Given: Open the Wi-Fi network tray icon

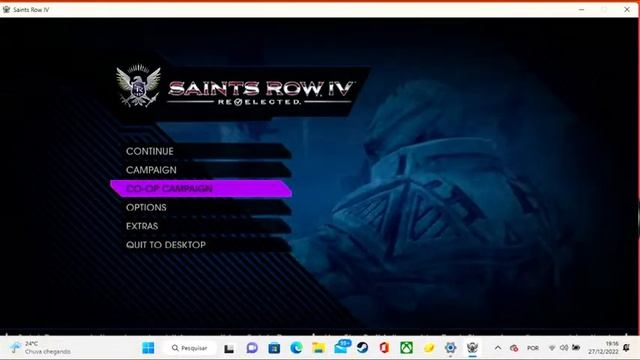Looking at the screenshot, I should 552,348.
